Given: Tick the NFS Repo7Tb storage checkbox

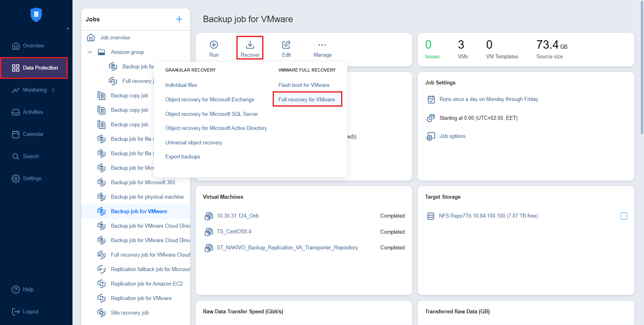Looking at the screenshot, I should pyautogui.click(x=624, y=216).
